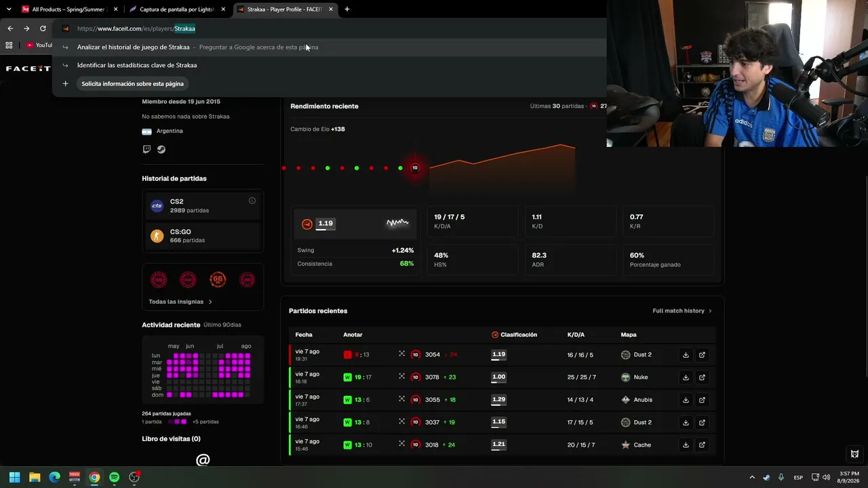This screenshot has width=868, height=488.
Task: Switch to the All Products – Spring/Summer tab
Action: (x=70, y=9)
